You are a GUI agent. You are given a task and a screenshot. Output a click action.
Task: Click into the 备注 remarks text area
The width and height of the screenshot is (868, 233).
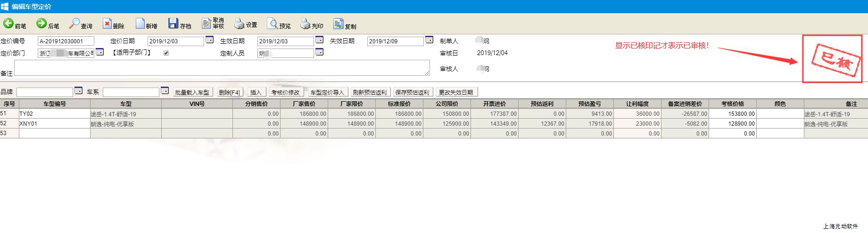pyautogui.click(x=222, y=68)
